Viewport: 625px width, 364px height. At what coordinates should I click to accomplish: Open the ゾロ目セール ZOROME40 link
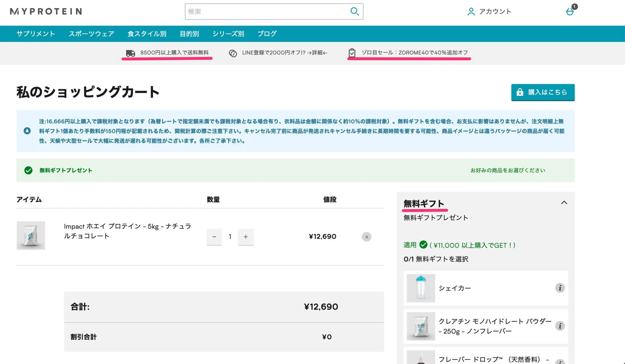point(415,53)
